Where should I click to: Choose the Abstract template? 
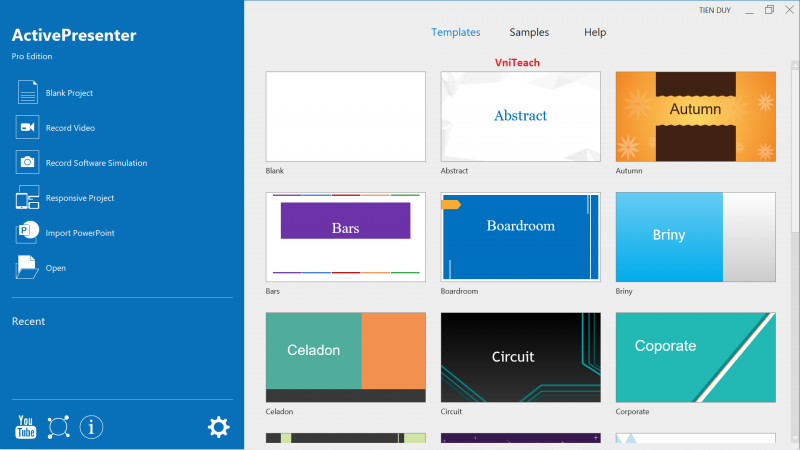[x=520, y=116]
